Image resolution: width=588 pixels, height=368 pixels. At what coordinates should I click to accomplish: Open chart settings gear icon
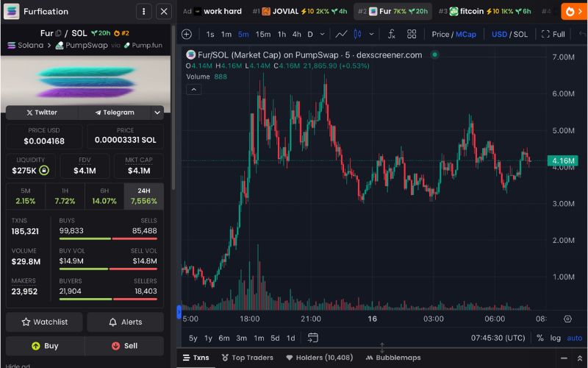pyautogui.click(x=567, y=319)
